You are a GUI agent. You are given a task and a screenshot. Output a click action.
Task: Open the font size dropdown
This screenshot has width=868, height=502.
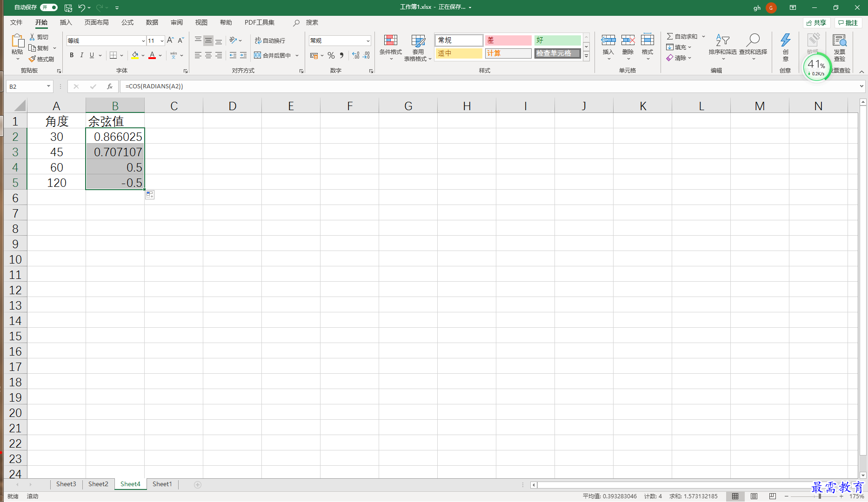point(162,41)
